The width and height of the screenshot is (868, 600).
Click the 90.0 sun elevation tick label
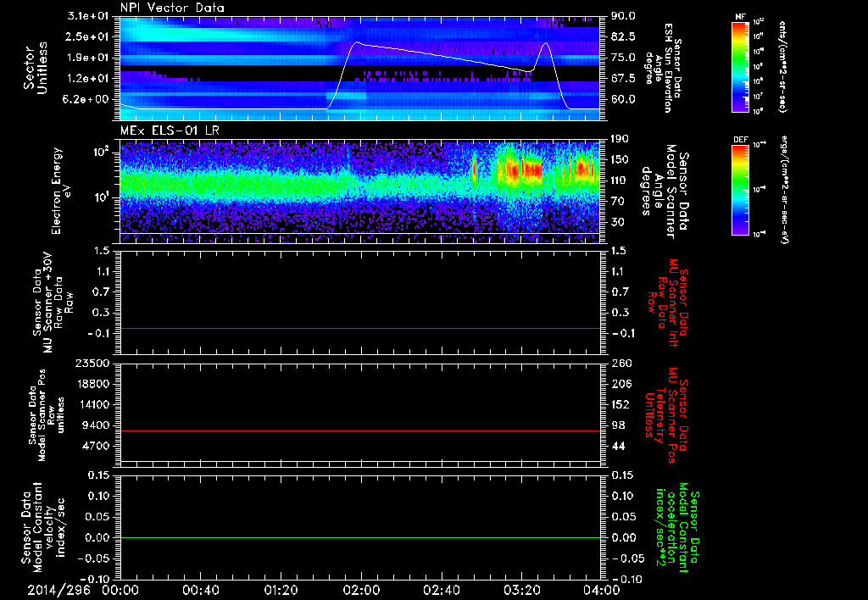(623, 16)
